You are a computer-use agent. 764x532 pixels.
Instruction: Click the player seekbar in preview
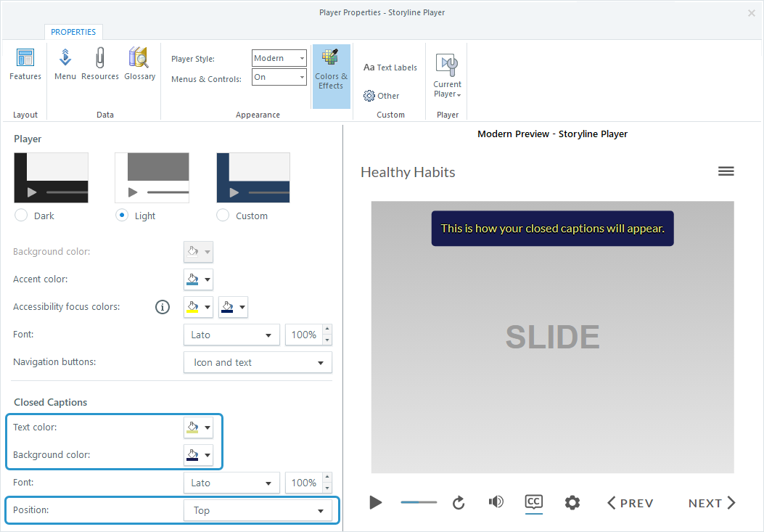click(419, 502)
